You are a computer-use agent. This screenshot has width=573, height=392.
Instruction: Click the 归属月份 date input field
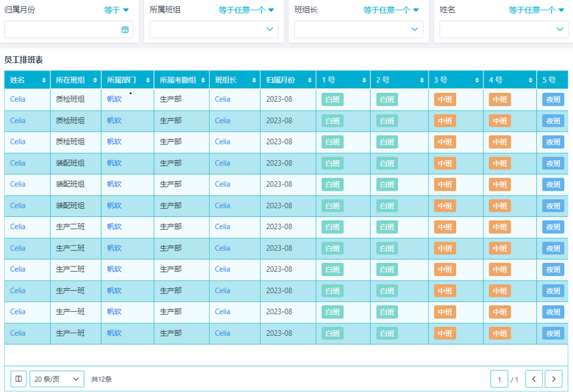pos(69,29)
